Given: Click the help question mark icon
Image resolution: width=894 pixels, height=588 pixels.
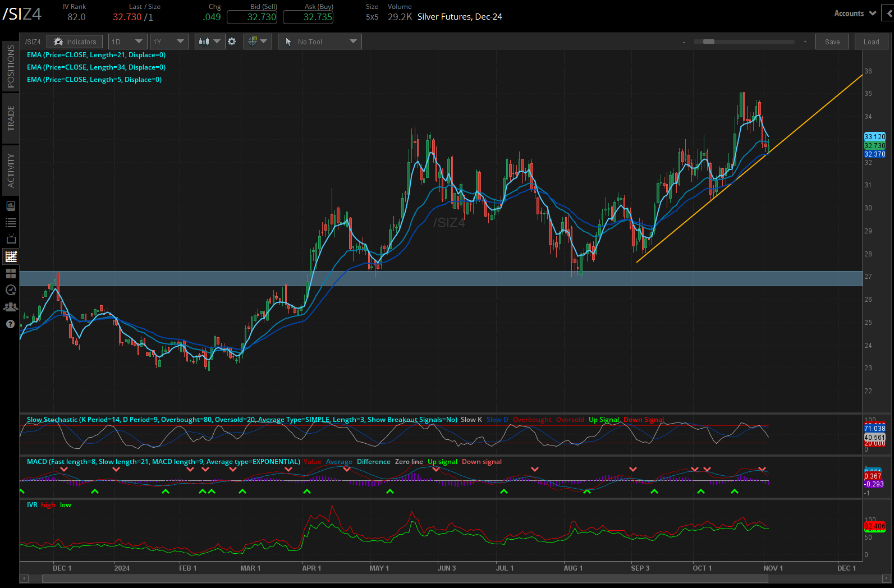Looking at the screenshot, I should 11,324.
